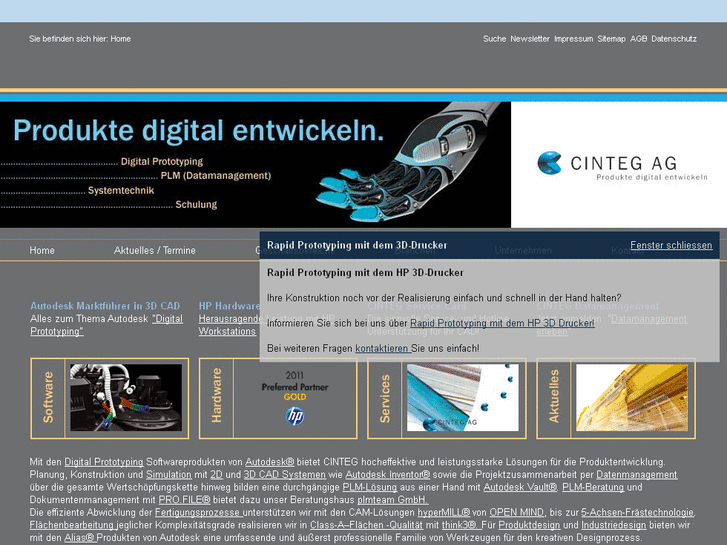This screenshot has height=545, width=727.
Task: Click Digital Prototyping in the banner
Action: point(162,161)
